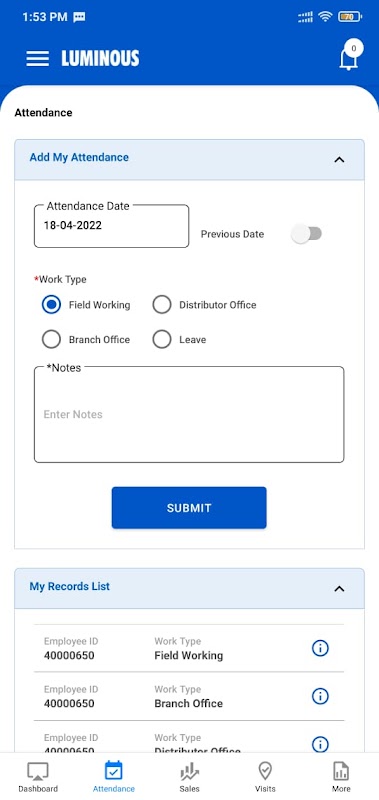Collapse the My Records List section
This screenshot has width=379, height=800.
pos(339,589)
